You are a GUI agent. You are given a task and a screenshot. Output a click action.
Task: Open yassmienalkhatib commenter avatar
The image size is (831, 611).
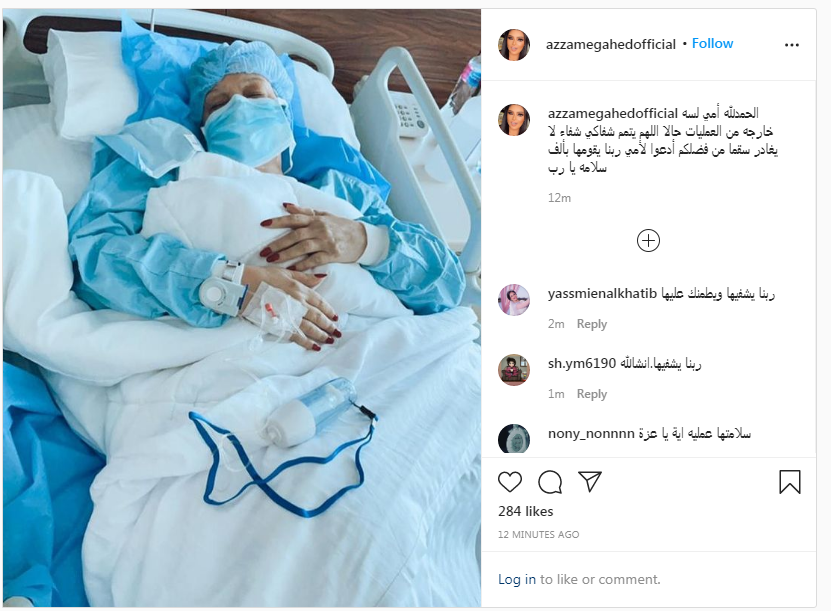[x=514, y=300]
